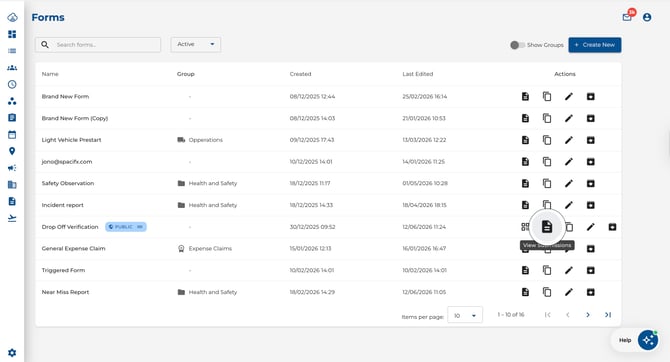The height and width of the screenshot is (362, 670).
Task: View submissions for Brand New Form
Action: pos(525,97)
